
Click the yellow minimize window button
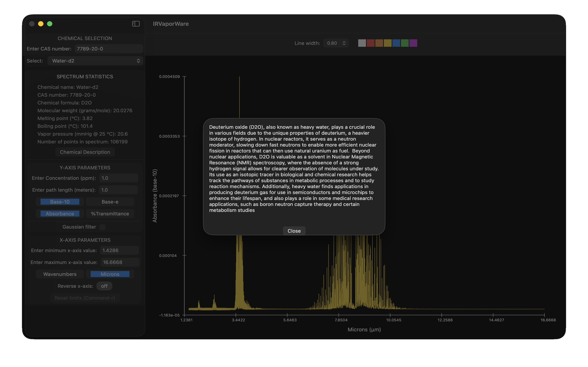click(41, 24)
